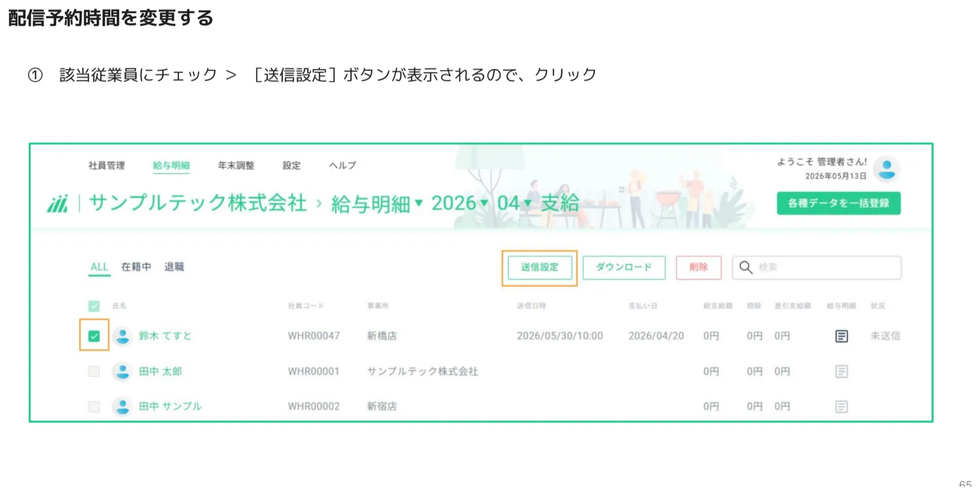The height and width of the screenshot is (495, 980).
Task: Open employee link 鈴木 てすと
Action: (165, 336)
